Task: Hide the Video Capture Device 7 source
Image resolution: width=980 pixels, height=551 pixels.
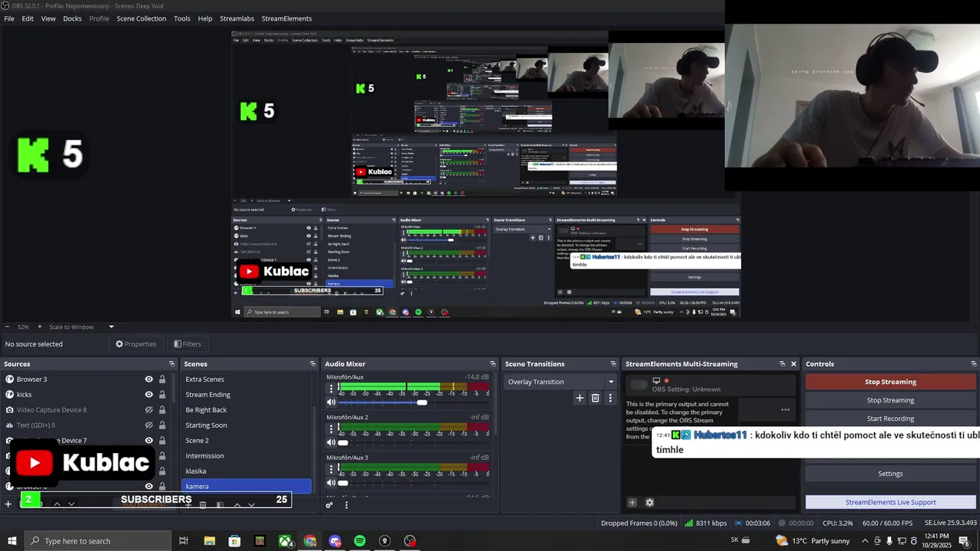Action: (x=149, y=440)
